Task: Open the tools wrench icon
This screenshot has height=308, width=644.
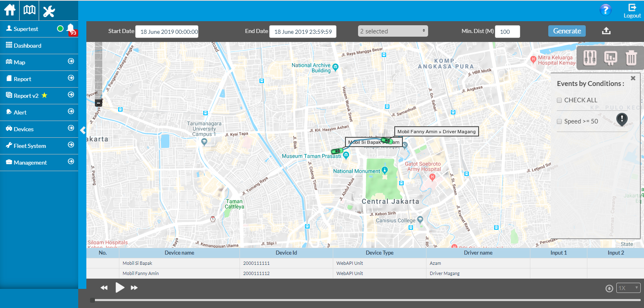Action: (49, 11)
